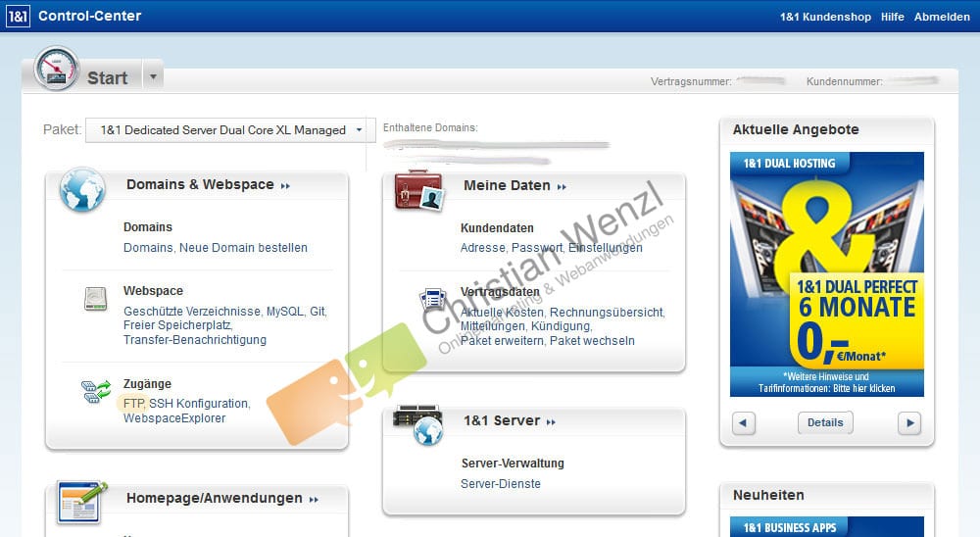Expand Homepage/Anwendungen double-arrow

(x=314, y=500)
